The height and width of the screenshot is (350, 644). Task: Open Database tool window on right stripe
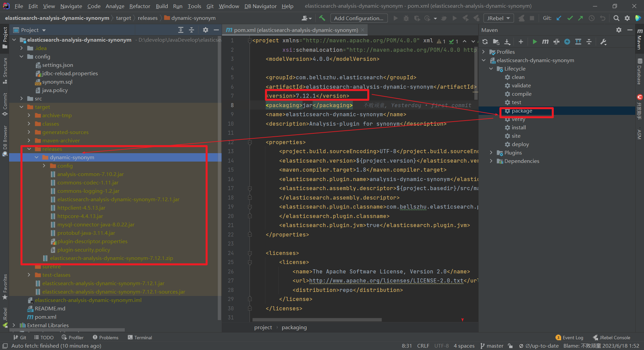639,72
